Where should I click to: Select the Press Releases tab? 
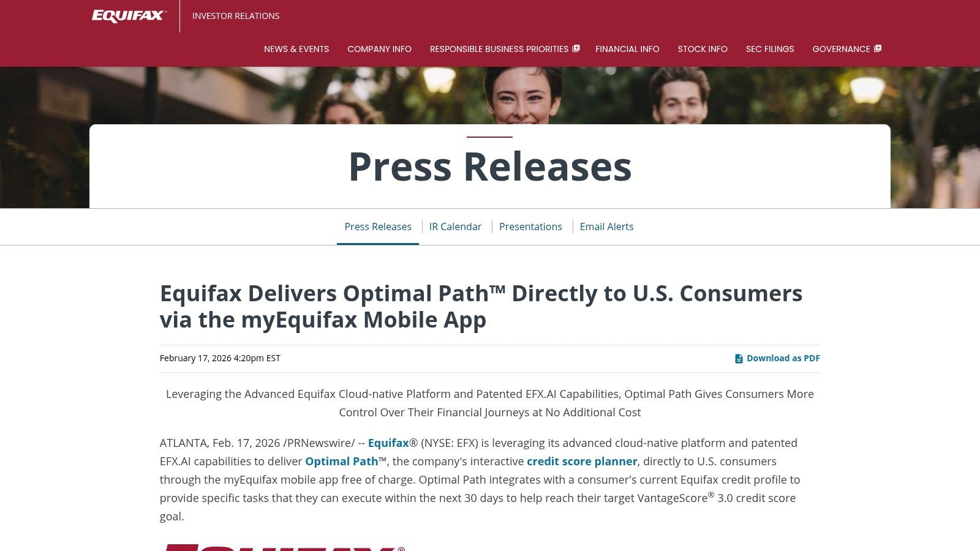378,227
